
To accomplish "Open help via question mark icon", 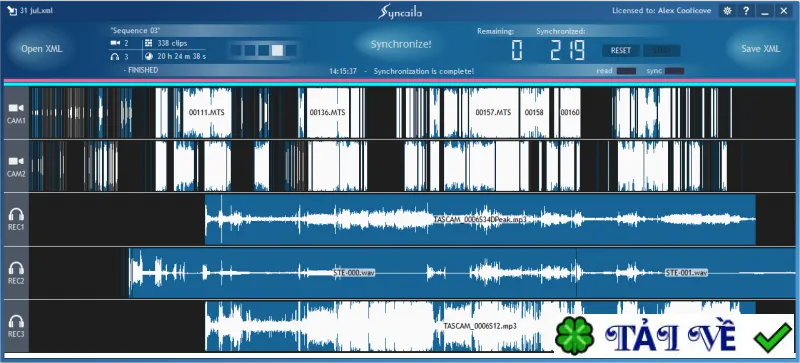I will pos(746,11).
